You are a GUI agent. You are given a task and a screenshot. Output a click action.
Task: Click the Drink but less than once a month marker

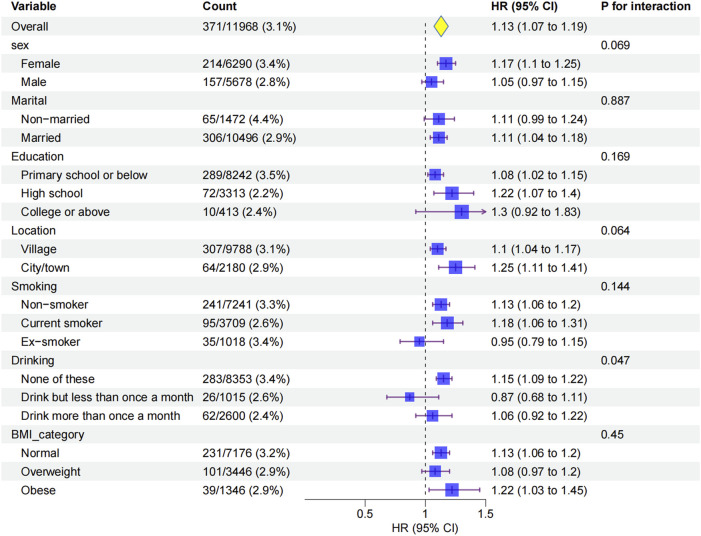coord(410,397)
